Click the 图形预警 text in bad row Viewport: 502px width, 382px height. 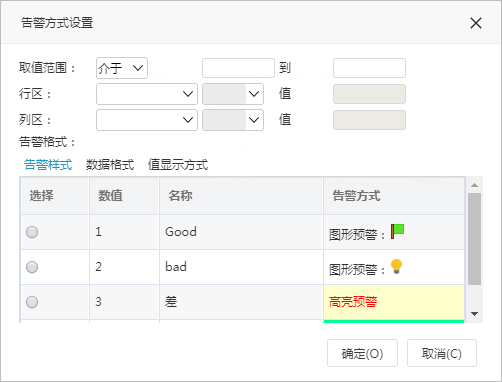click(x=353, y=270)
